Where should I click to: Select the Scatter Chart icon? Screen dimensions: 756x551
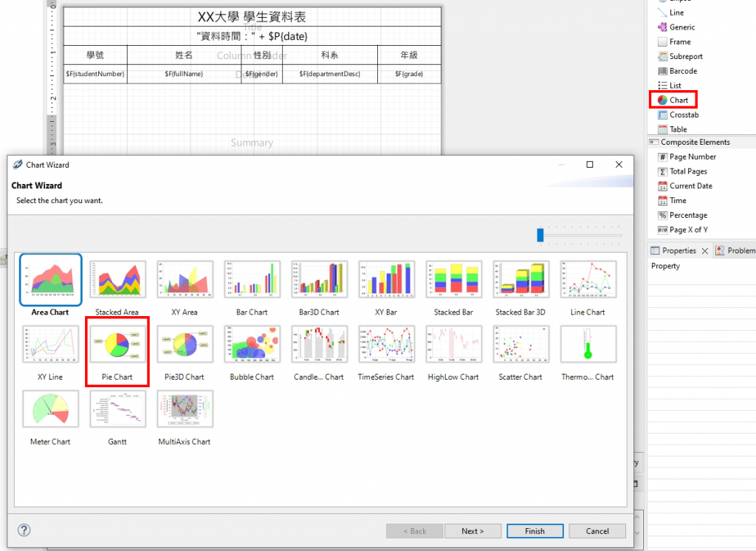[521, 344]
